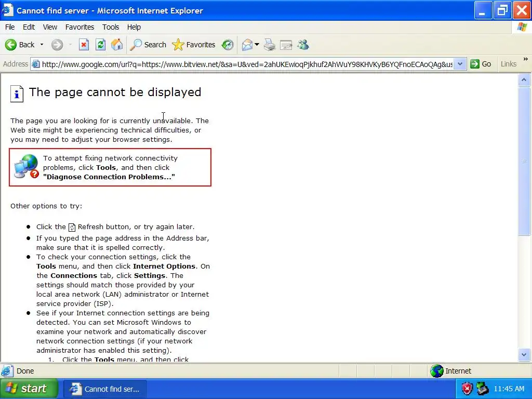Click the vertical scrollbar up arrow
Viewport: 532px width, 399px height.
tap(524, 80)
